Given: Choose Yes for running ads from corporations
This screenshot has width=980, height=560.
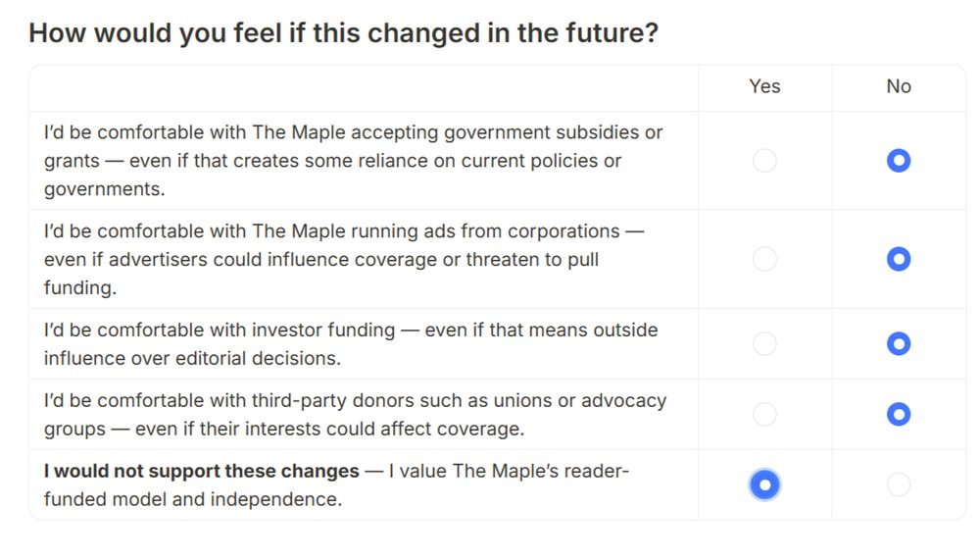Looking at the screenshot, I should click(x=764, y=259).
